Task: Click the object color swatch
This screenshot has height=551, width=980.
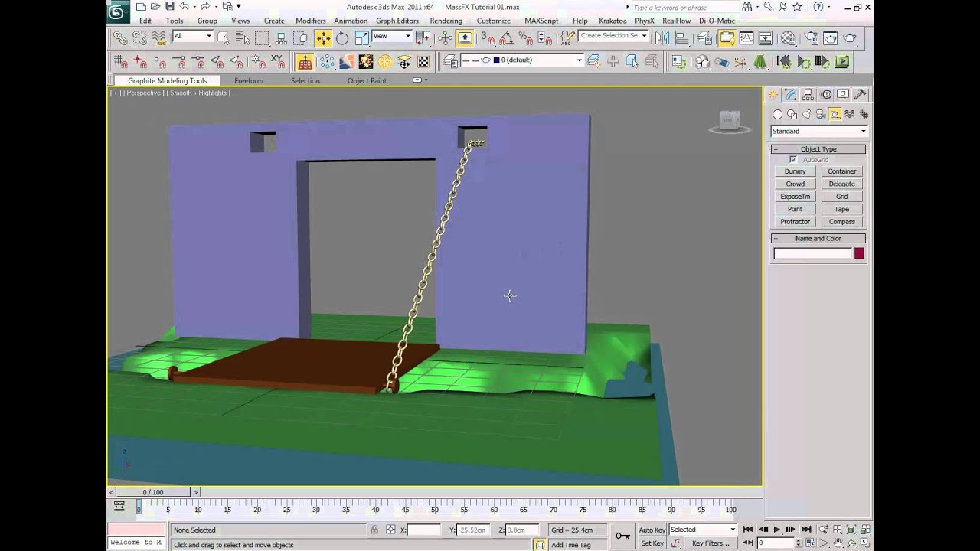Action: pos(859,253)
